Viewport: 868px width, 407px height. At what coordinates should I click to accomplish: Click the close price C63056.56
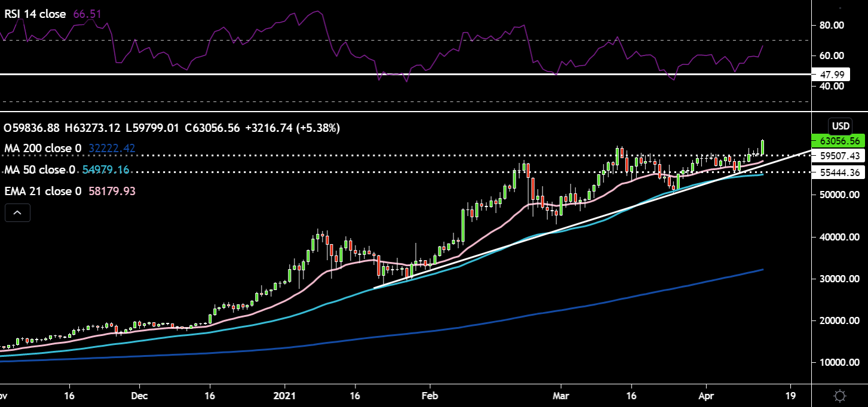point(212,128)
